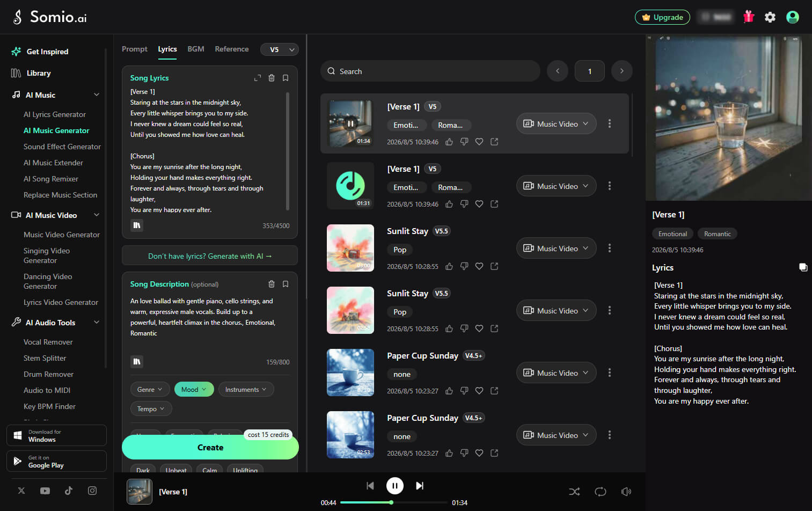Switch to the Prompt tab

click(x=135, y=49)
